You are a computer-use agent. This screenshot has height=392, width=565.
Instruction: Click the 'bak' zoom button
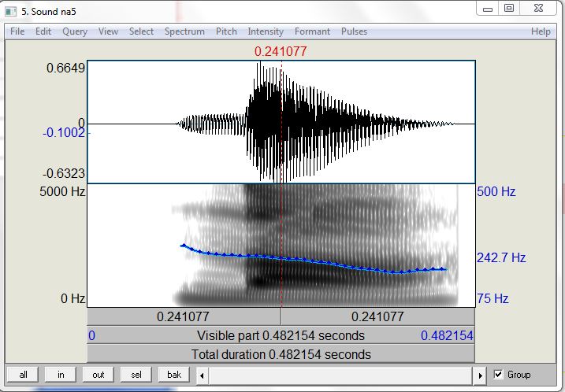(173, 375)
